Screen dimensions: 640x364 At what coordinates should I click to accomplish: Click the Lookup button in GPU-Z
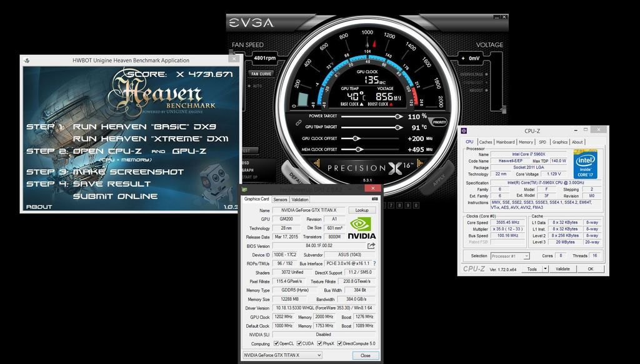tap(362, 210)
